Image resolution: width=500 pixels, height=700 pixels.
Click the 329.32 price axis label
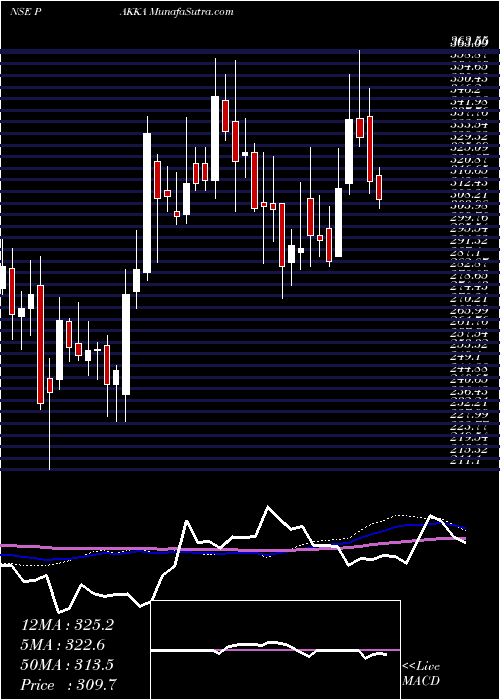[469, 137]
